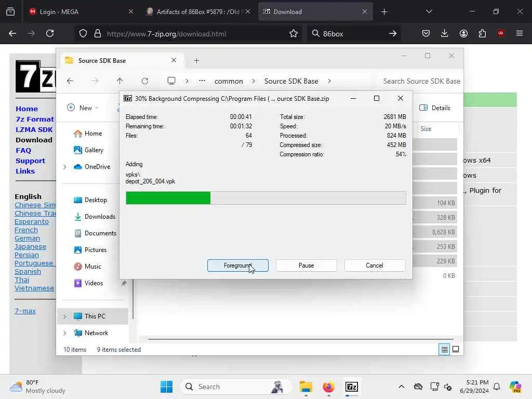
Task: Open the Music folder shortcut
Action: click(87, 267)
